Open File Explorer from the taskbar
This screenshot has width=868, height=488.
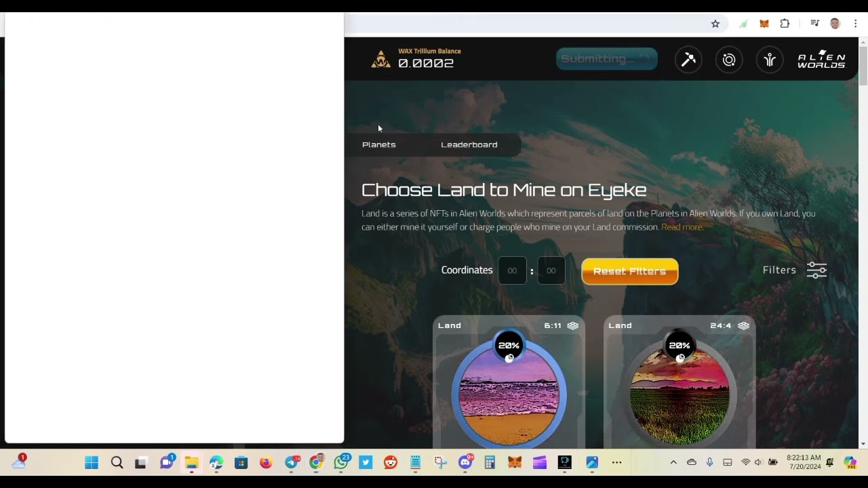(x=191, y=463)
